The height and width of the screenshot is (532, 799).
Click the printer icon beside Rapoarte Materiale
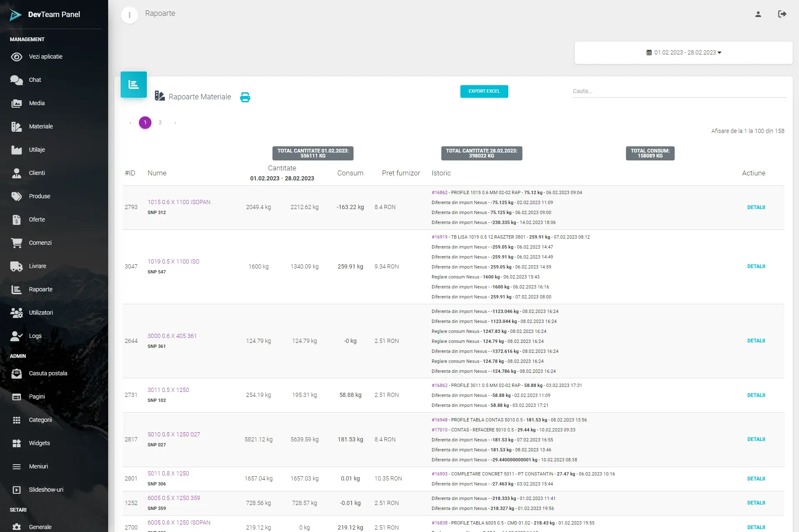245,97
